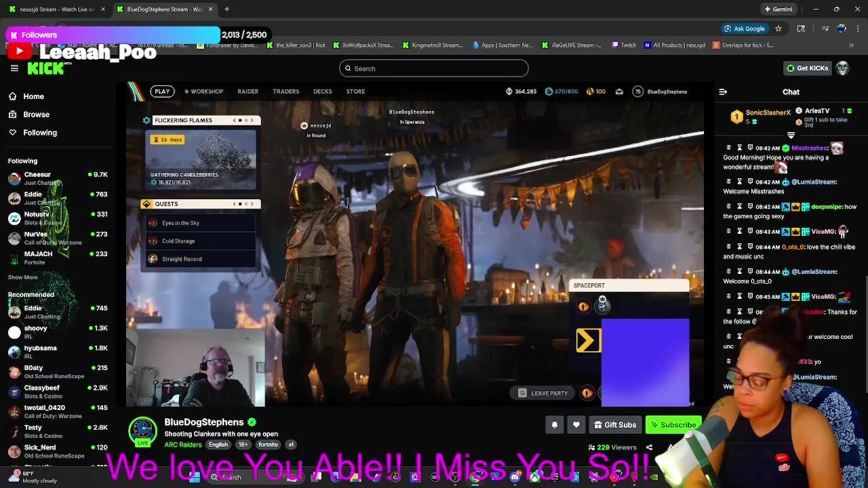Open Chrome media controls icon
This screenshot has width=868, height=488.
coord(825,28)
